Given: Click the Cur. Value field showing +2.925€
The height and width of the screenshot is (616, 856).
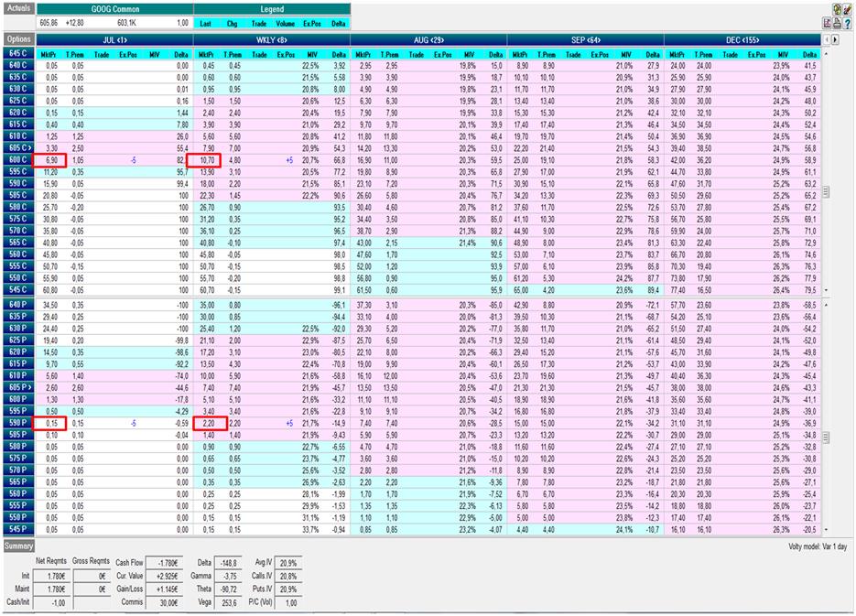Looking at the screenshot, I should [162, 576].
